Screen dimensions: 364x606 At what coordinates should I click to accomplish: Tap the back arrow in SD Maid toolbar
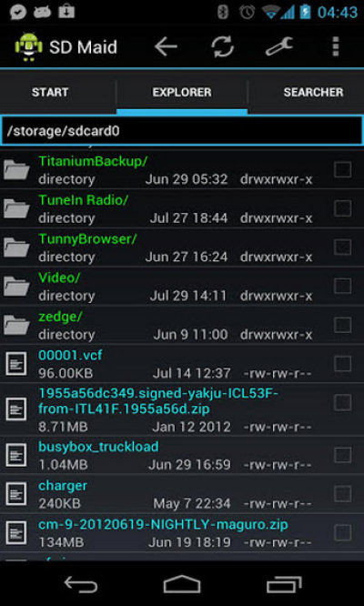166,46
